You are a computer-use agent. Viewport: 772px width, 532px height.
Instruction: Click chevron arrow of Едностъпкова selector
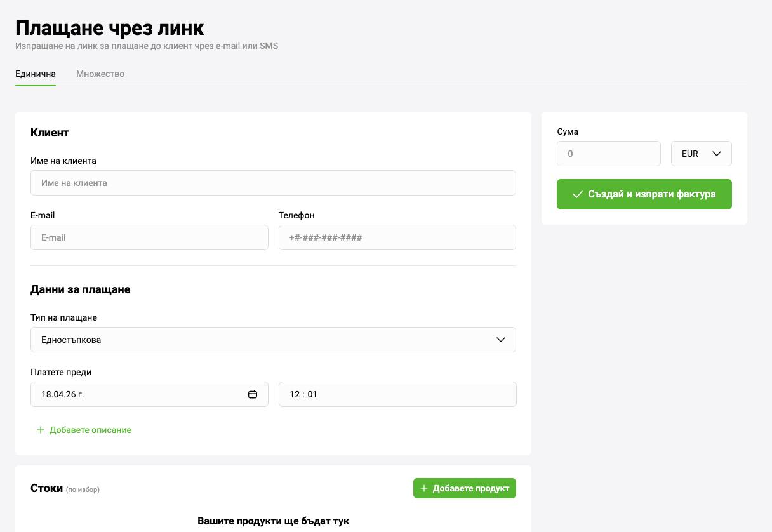click(x=501, y=340)
